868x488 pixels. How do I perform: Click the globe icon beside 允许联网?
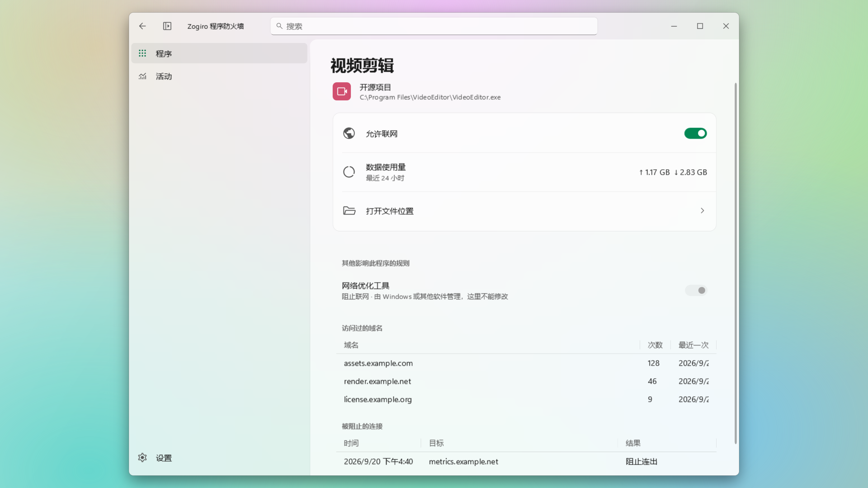click(x=349, y=133)
